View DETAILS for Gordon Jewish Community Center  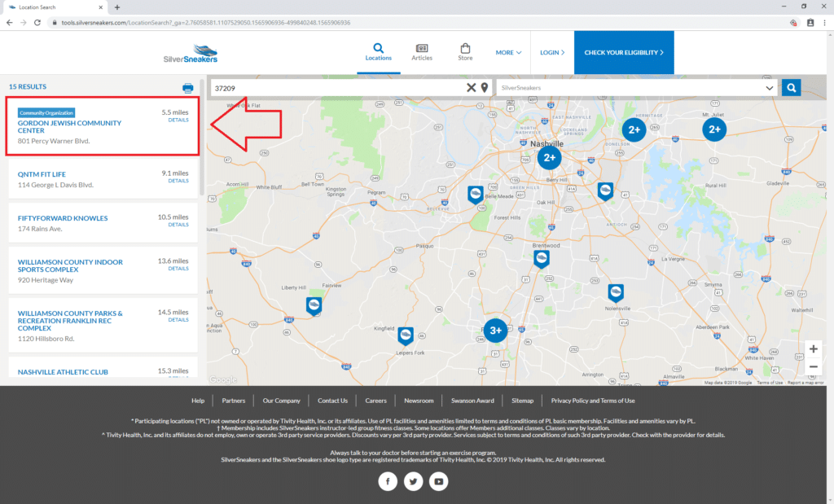click(x=178, y=121)
